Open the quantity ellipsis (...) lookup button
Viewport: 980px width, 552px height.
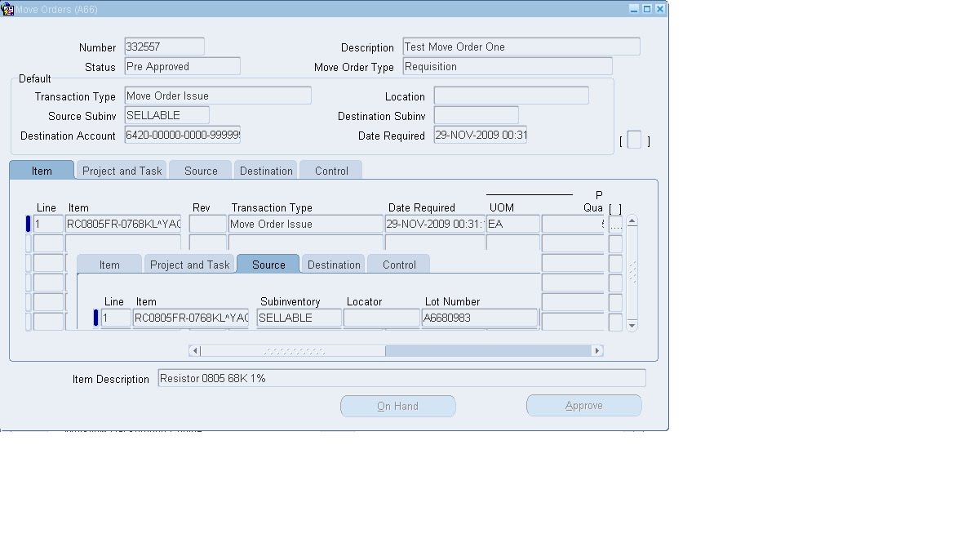point(616,223)
